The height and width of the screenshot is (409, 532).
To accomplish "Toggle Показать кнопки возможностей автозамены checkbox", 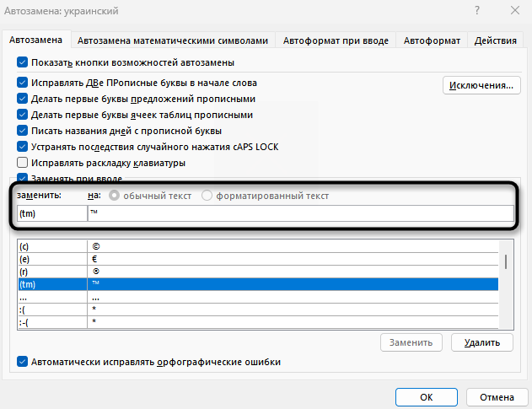I will click(23, 62).
